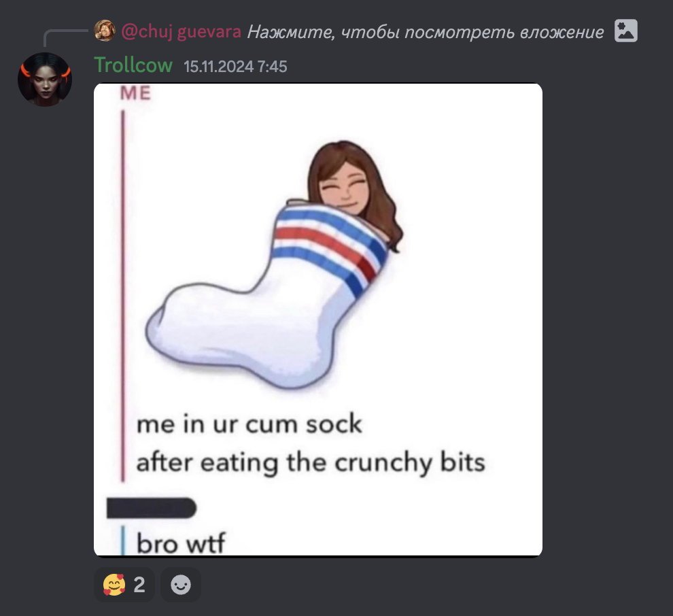673x616 pixels.
Task: Click the small chuj guevara reply avatar
Action: point(105,31)
